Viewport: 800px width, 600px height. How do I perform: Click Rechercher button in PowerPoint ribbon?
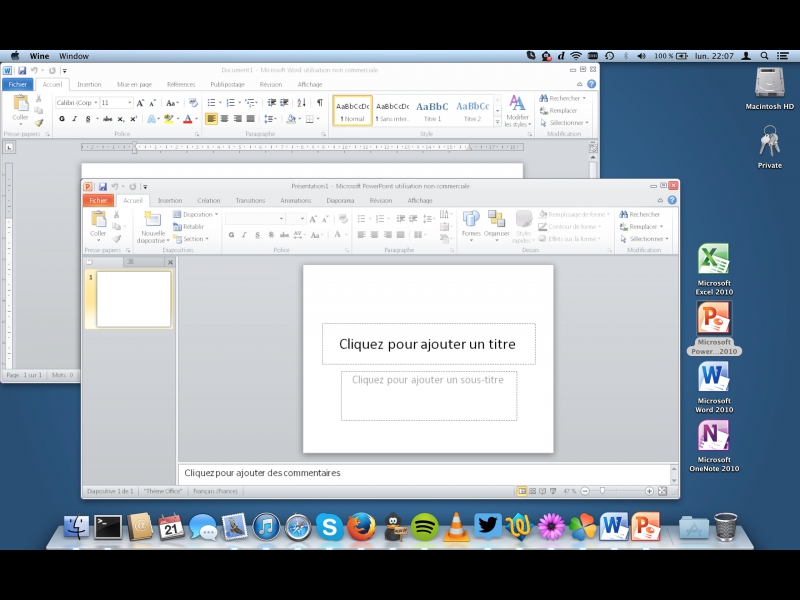pyautogui.click(x=643, y=214)
